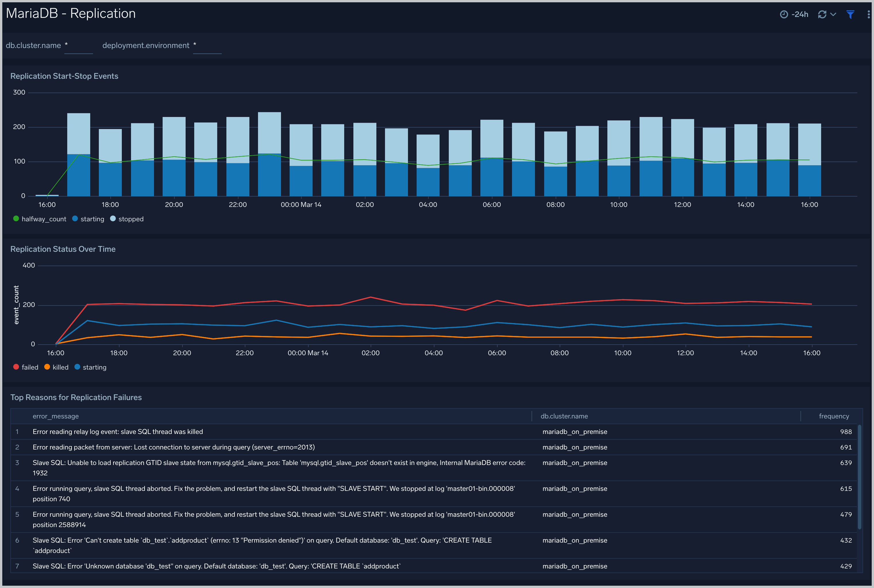
Task: Expand the refresh interval dropdown arrow
Action: (x=833, y=14)
